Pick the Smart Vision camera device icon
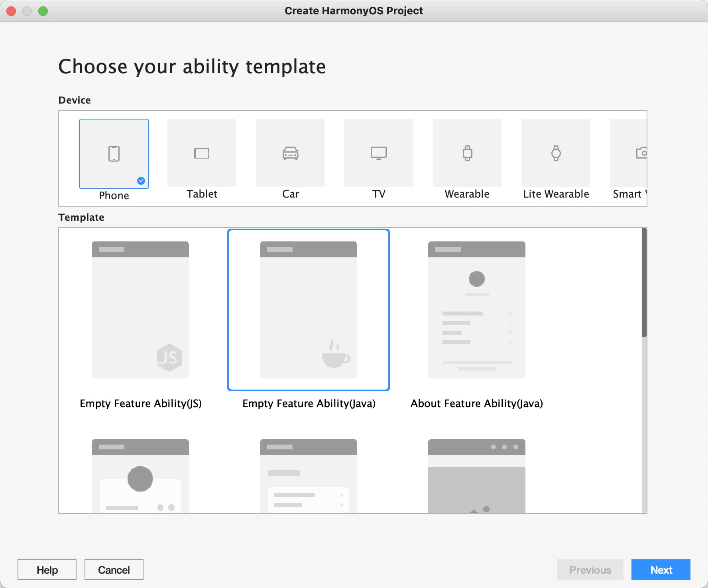Image resolution: width=708 pixels, height=588 pixels. point(628,153)
